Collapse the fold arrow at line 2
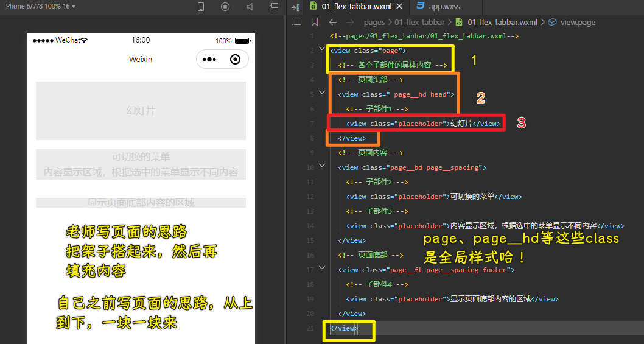Viewport: 644px width, 344px height. point(321,49)
